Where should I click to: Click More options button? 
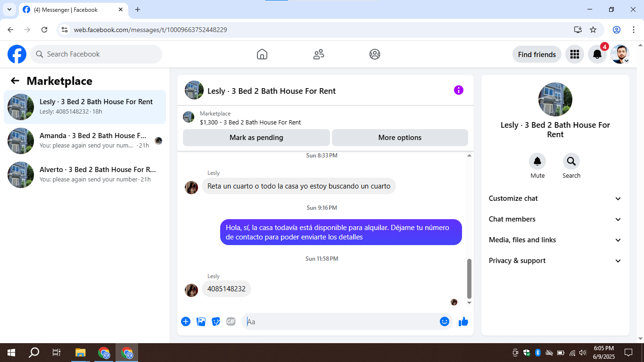click(400, 138)
